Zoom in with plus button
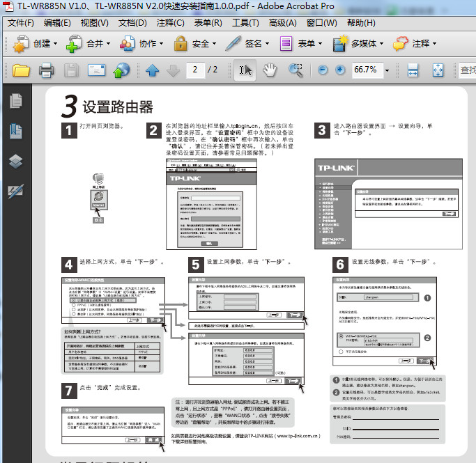The width and height of the screenshot is (476, 463). pos(340,70)
